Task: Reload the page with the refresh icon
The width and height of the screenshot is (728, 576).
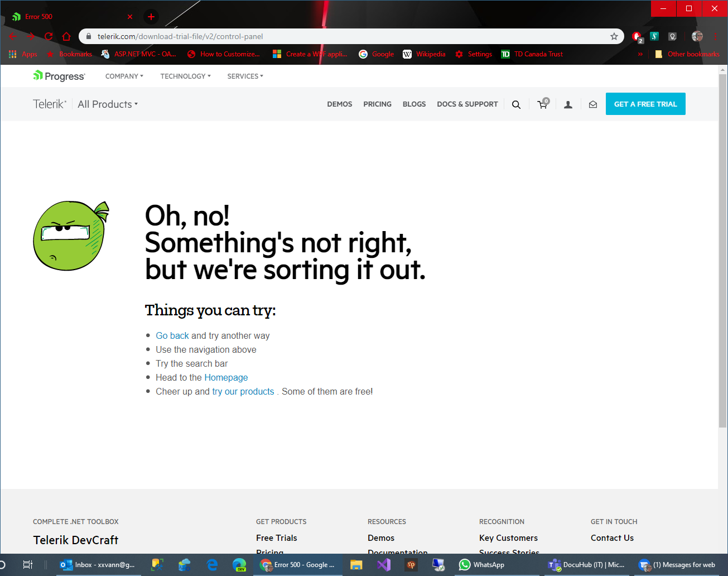Action: click(49, 36)
